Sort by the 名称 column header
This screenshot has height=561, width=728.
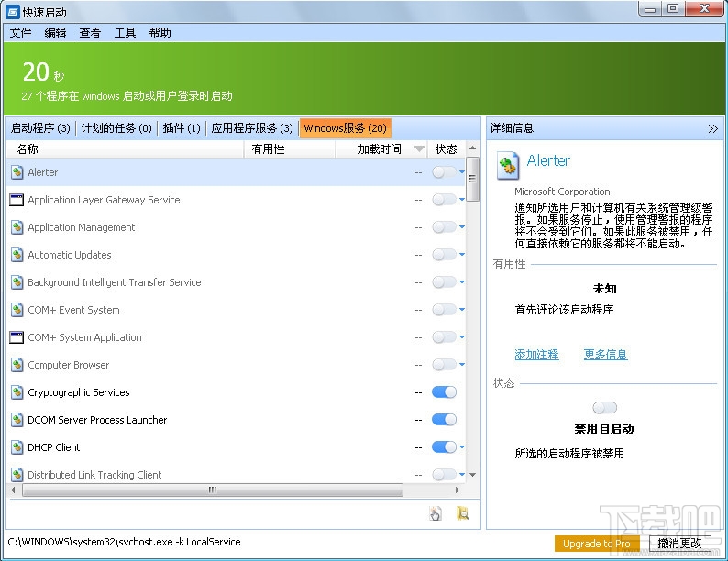click(x=125, y=148)
